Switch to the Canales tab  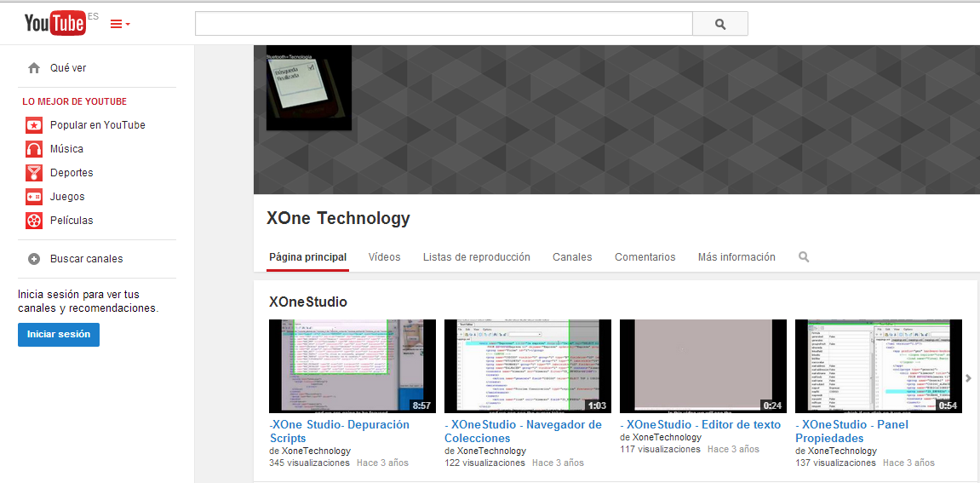pos(572,257)
